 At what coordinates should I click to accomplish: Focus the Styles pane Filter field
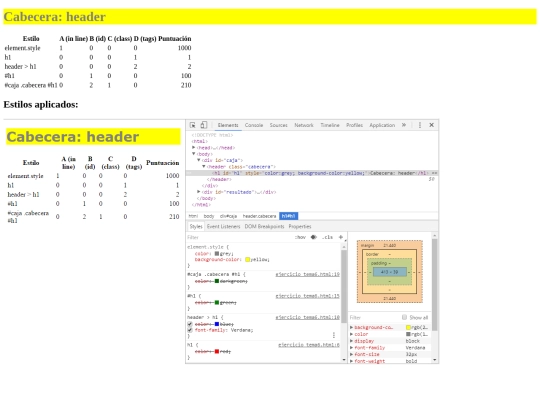coord(238,237)
